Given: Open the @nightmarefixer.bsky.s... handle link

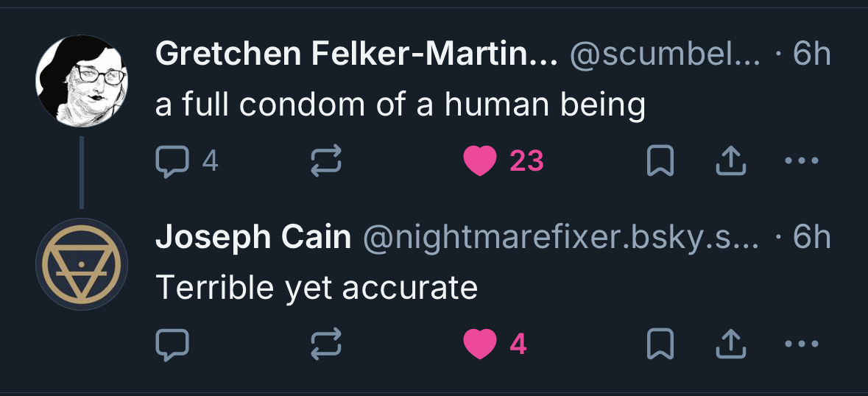Looking at the screenshot, I should [x=561, y=237].
